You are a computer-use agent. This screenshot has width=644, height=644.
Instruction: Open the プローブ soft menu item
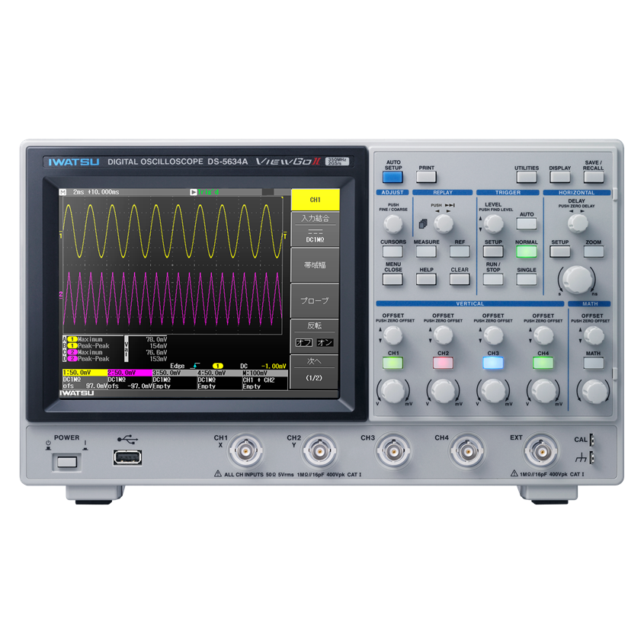(x=315, y=300)
